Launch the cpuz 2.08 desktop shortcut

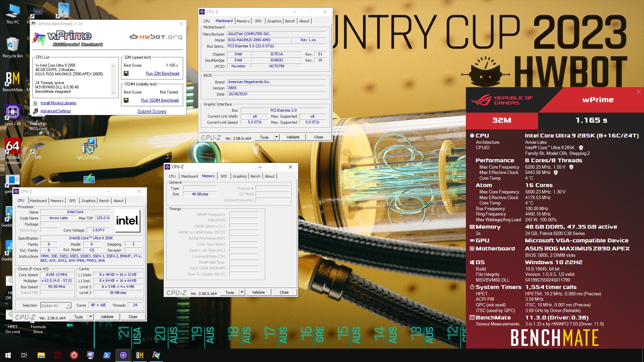click(12, 115)
